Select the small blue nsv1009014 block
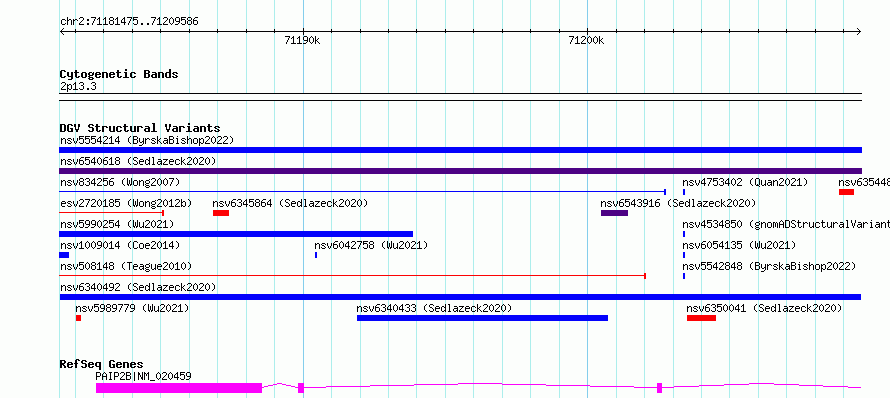The image size is (890, 398). pyautogui.click(x=64, y=255)
